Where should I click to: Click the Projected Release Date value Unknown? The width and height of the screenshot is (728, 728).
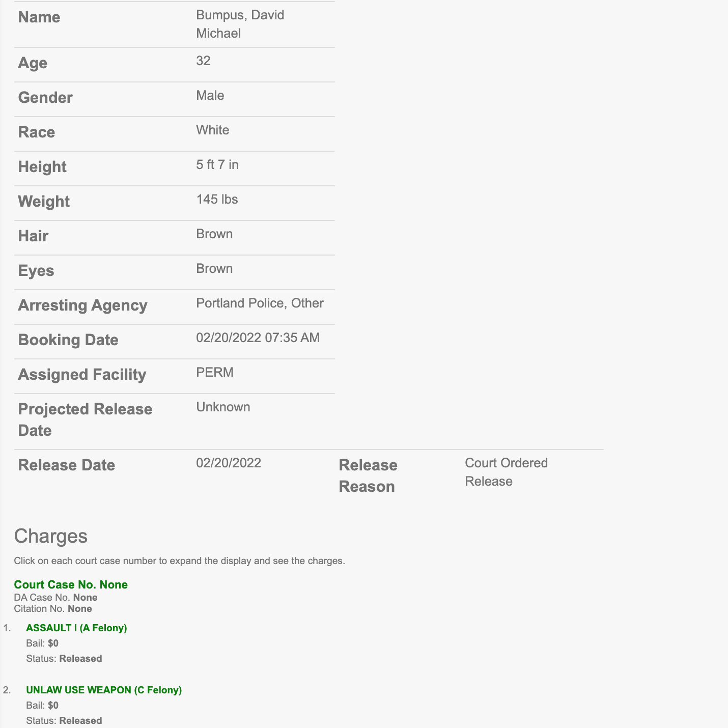click(x=223, y=407)
